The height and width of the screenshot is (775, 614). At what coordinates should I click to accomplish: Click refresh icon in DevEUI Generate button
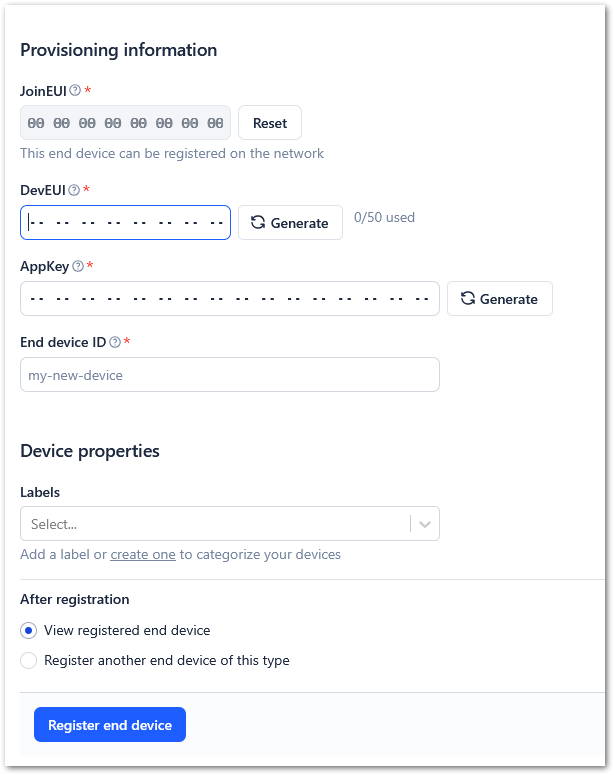point(258,222)
